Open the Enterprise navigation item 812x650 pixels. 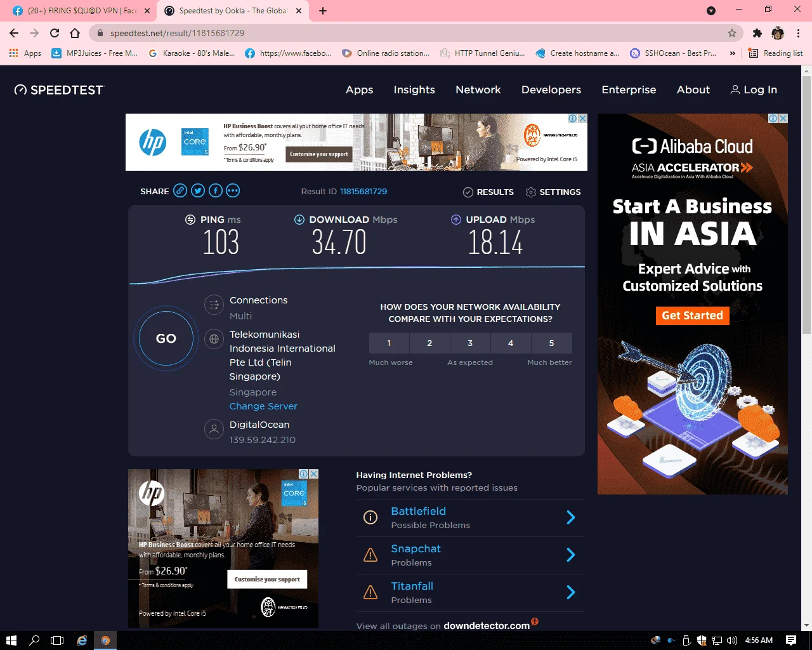tap(629, 90)
